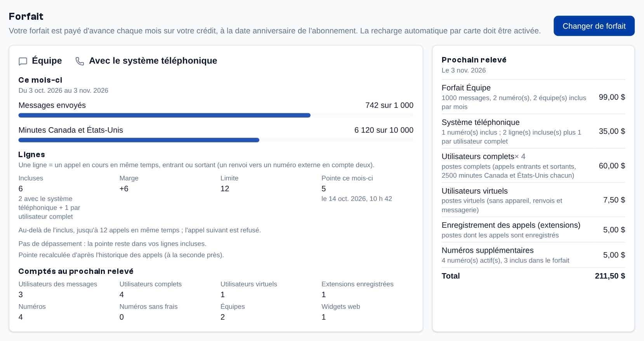The image size is (644, 341).
Task: Click the 'Du 3 oct. 2026 au 3 nov. 2026' period
Action: coord(63,90)
